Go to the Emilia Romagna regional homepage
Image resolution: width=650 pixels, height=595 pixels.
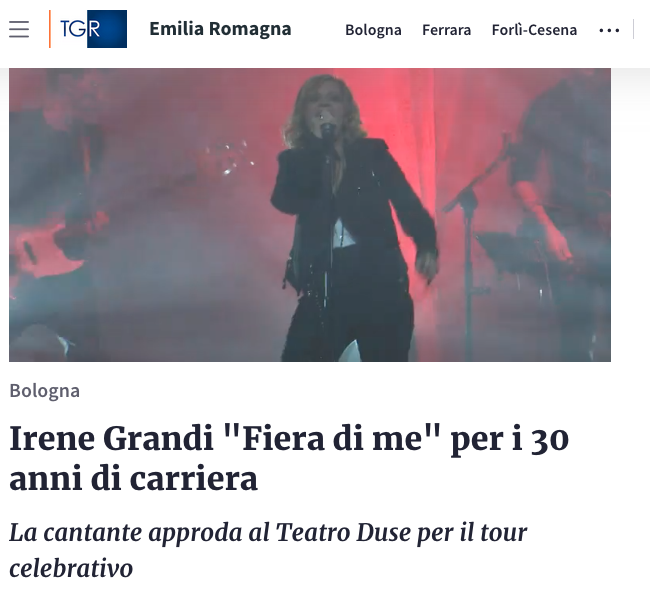click(220, 29)
